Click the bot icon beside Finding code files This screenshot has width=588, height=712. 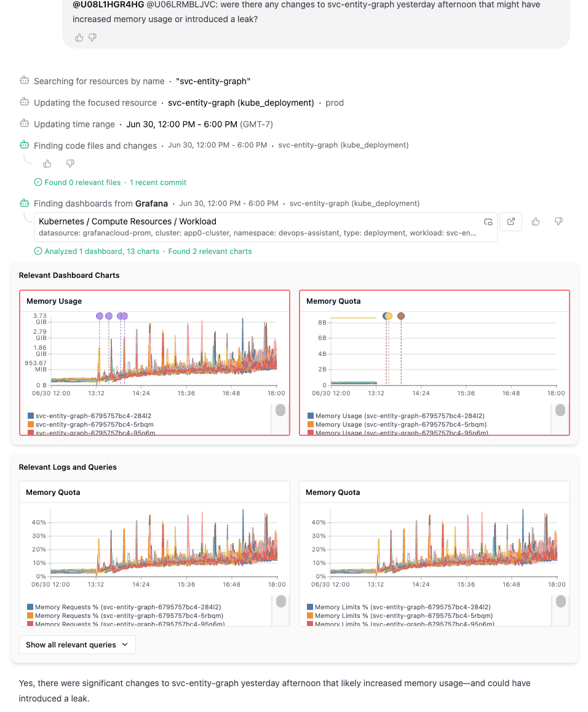[x=25, y=145]
